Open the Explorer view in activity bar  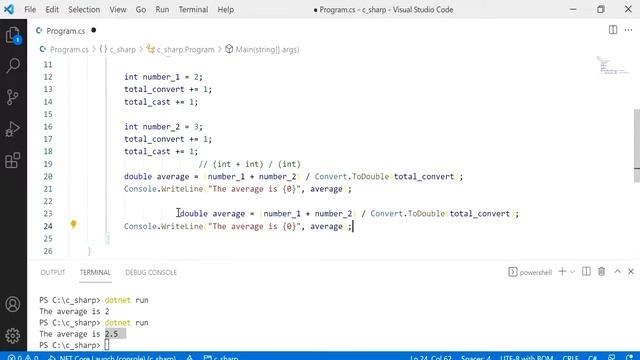[x=13, y=35]
